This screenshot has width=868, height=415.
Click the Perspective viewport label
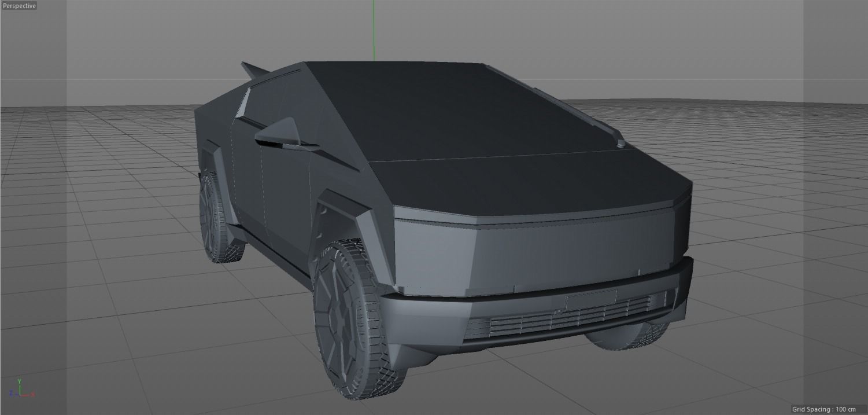tap(19, 6)
